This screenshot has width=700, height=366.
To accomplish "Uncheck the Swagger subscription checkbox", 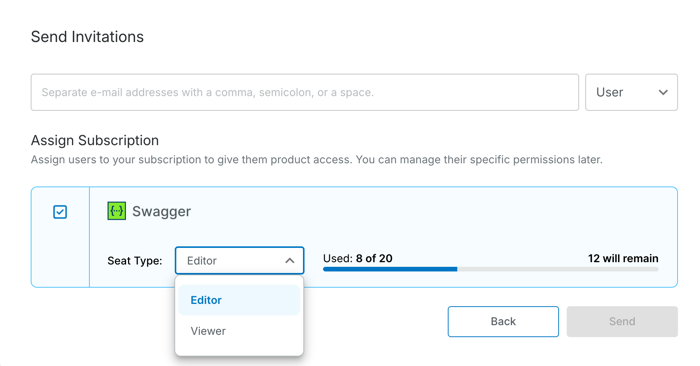I will (x=60, y=212).
